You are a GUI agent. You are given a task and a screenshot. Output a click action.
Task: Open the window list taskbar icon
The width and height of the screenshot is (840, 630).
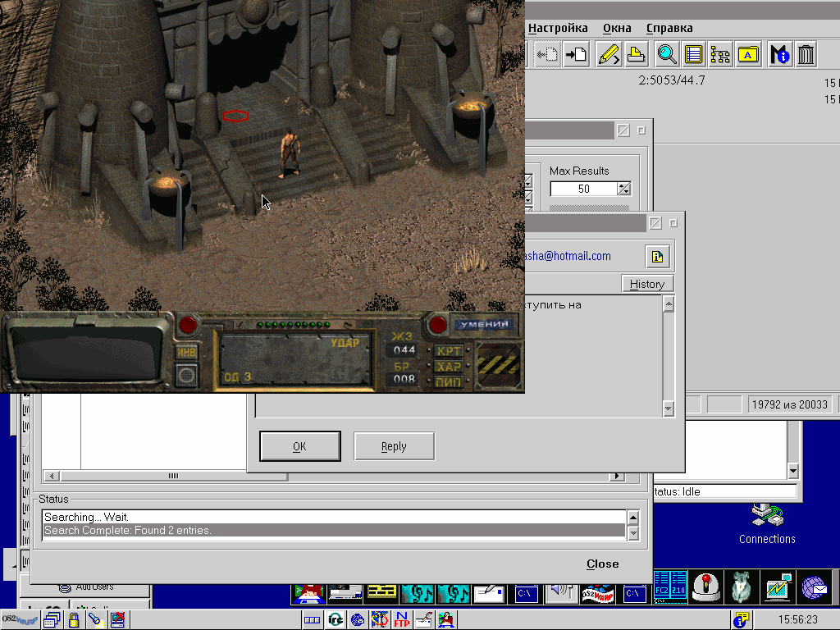click(52, 620)
